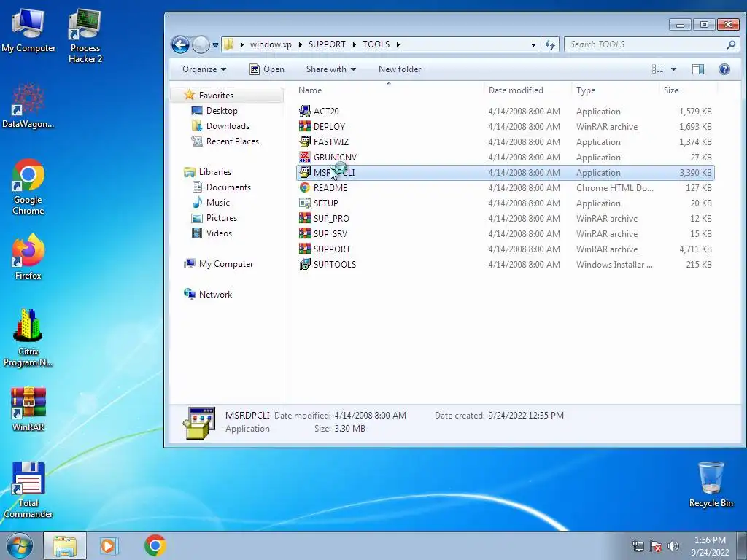Viewport: 747px width, 560px height.
Task: Change view using the view icon button
Action: 658,69
